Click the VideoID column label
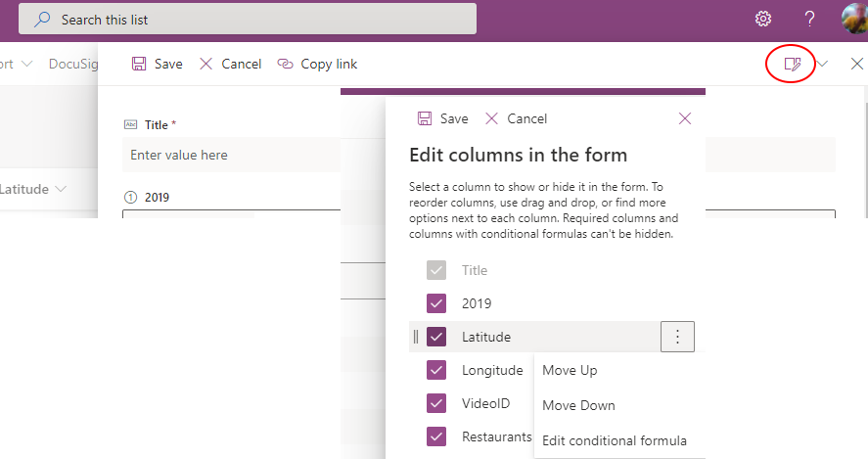Image resolution: width=868 pixels, height=459 pixels. 486,403
